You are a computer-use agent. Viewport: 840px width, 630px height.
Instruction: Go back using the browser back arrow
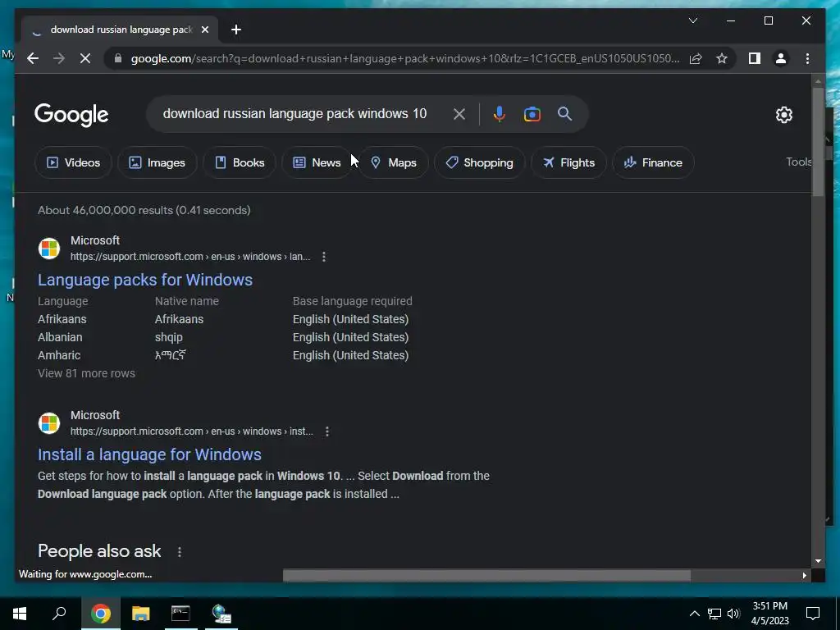[x=33, y=58]
